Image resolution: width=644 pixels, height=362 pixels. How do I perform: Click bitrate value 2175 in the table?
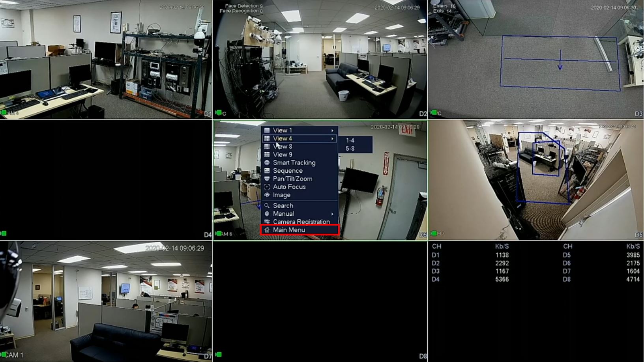click(633, 263)
